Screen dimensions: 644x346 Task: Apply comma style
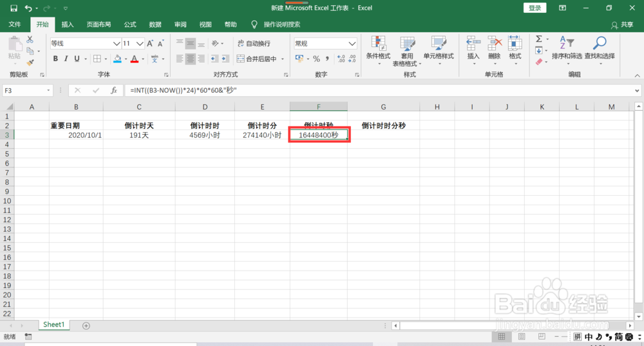pos(327,59)
